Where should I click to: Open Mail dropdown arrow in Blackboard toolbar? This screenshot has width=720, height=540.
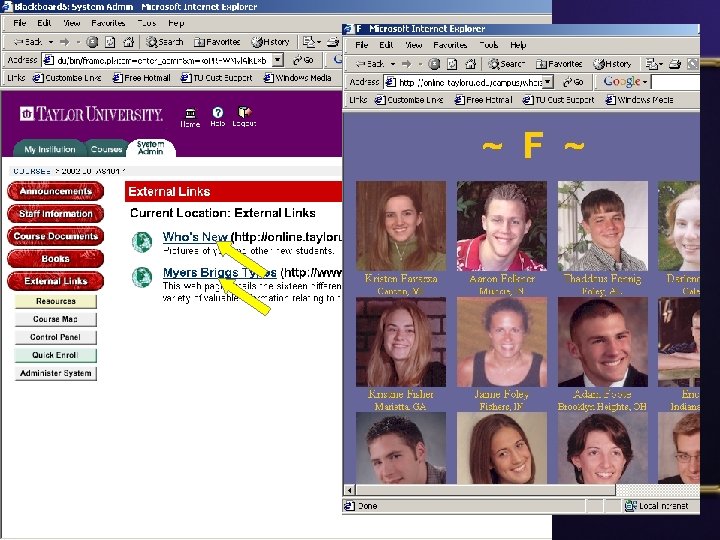319,42
